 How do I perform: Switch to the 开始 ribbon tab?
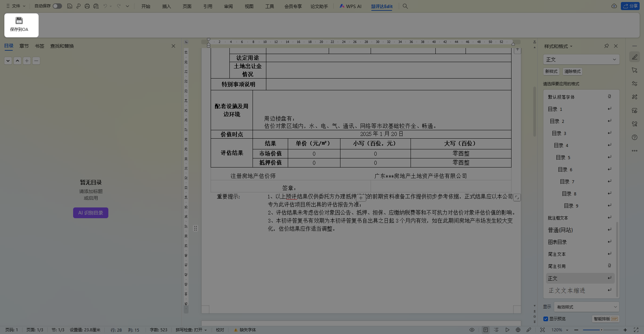[x=146, y=6]
